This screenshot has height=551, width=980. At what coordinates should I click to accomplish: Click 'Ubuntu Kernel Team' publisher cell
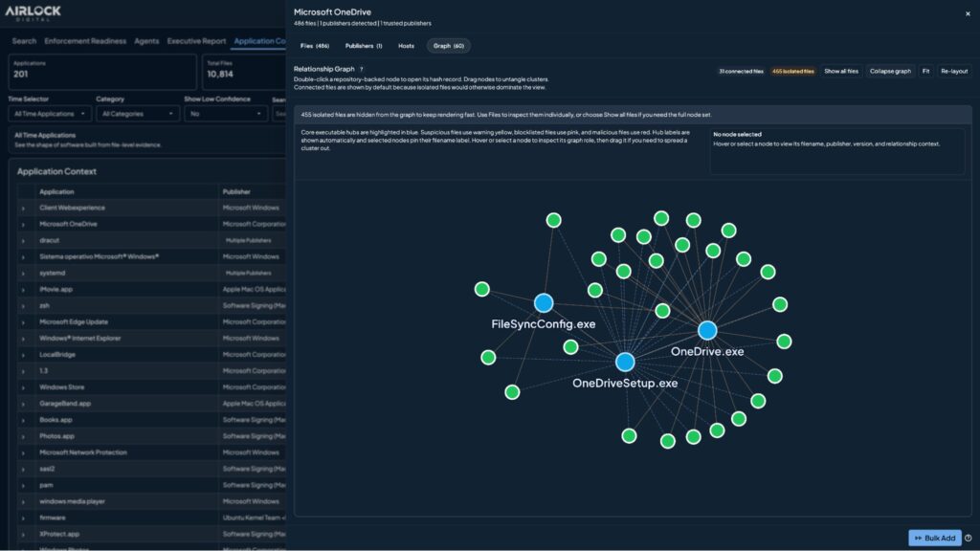(254, 518)
